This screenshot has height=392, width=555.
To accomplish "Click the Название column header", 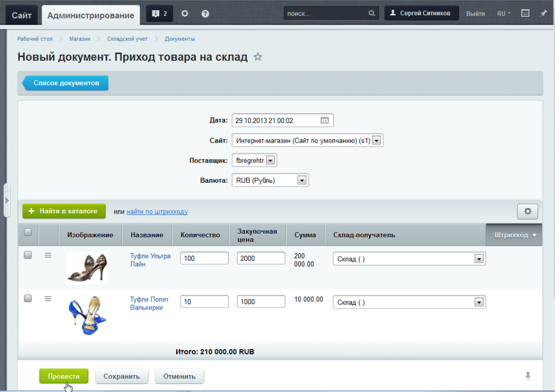I will click(147, 235).
